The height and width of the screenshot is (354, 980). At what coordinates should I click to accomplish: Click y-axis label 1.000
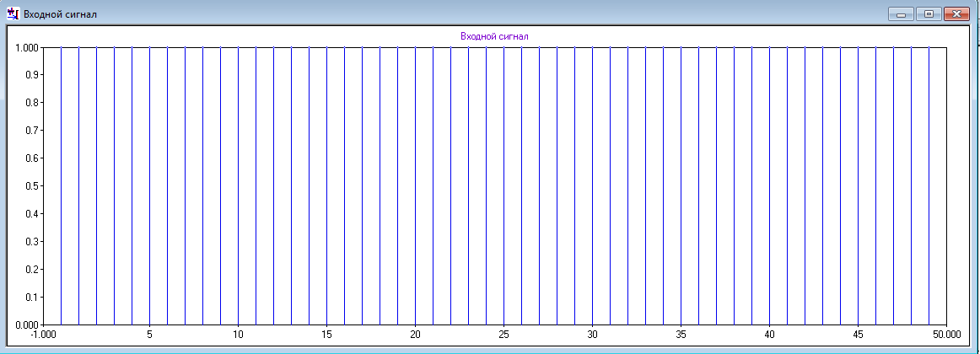[x=26, y=47]
